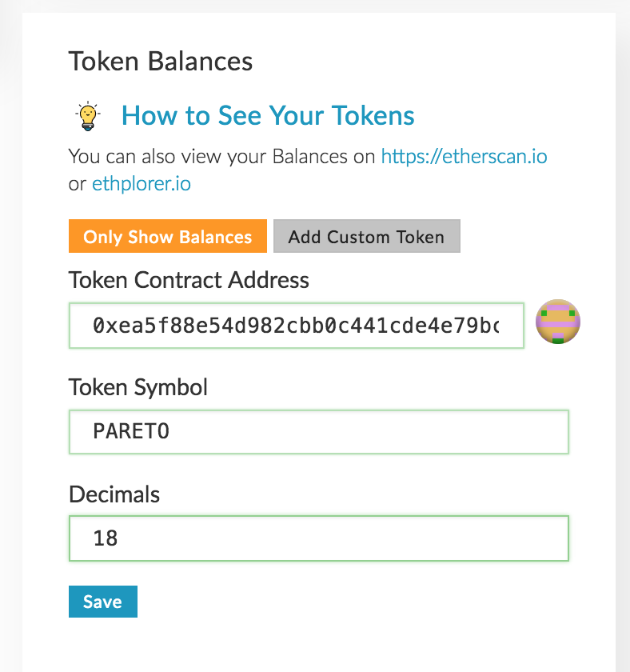Click the Decimals label
Viewport: 630px width, 672px height.
pos(114,494)
